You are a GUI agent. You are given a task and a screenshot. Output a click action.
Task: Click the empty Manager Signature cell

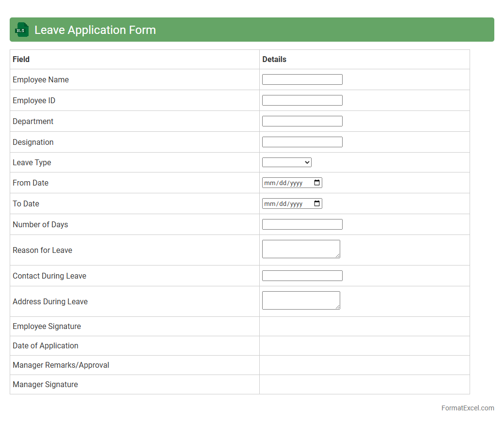coord(364,384)
